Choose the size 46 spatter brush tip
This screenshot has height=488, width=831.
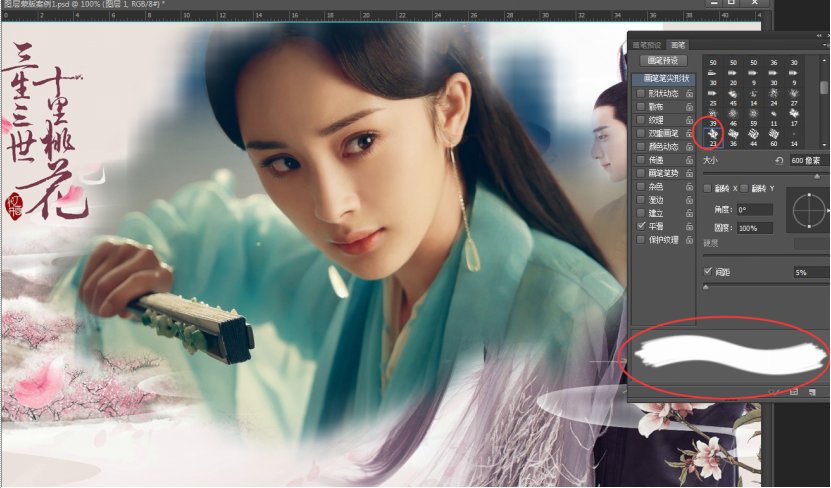(733, 118)
